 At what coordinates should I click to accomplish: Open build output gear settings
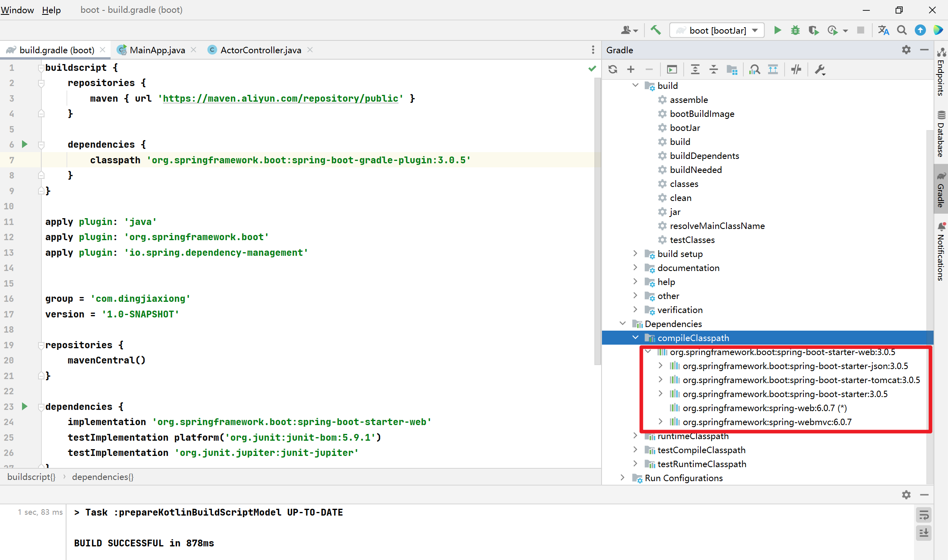[x=906, y=495]
